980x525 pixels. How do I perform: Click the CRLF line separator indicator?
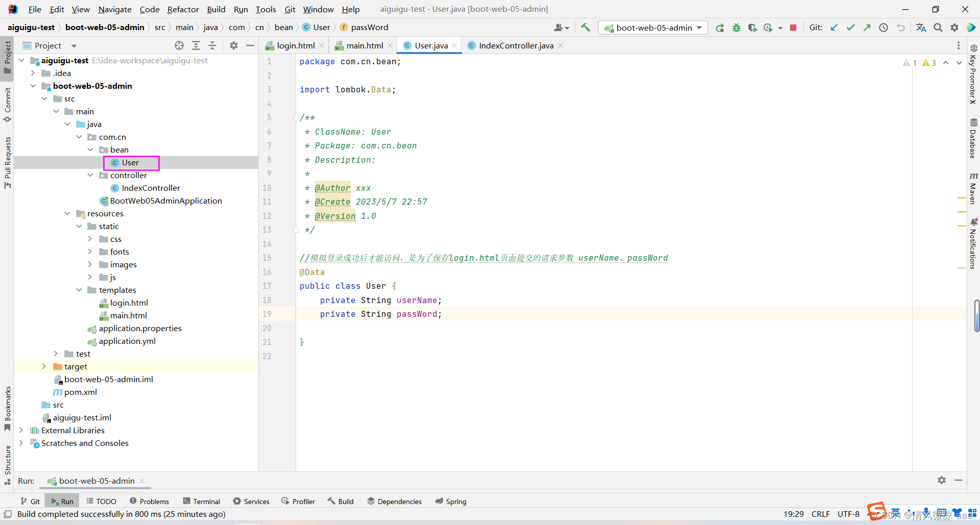821,514
